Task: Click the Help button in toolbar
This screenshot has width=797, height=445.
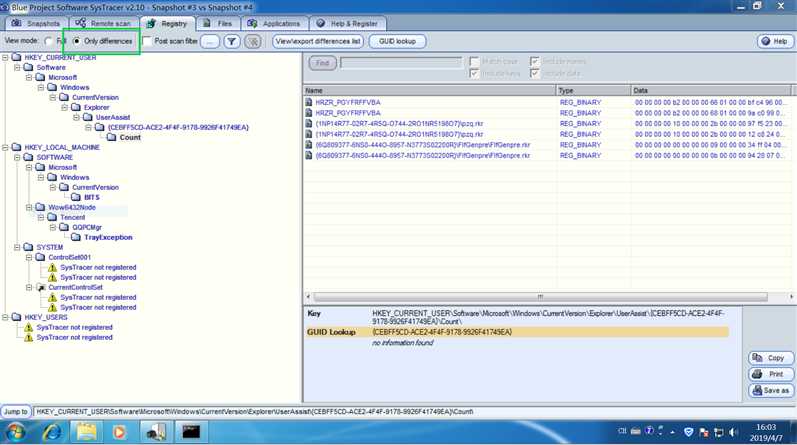Action: click(775, 41)
